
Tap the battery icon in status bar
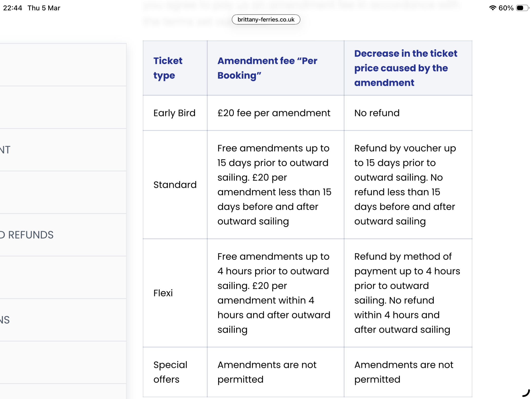pos(522,8)
